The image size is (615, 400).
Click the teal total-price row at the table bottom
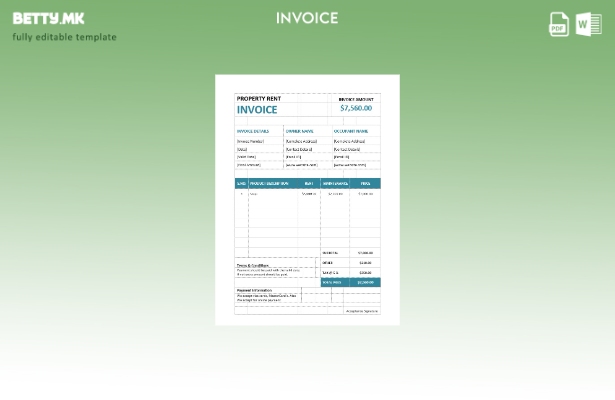[x=350, y=282]
